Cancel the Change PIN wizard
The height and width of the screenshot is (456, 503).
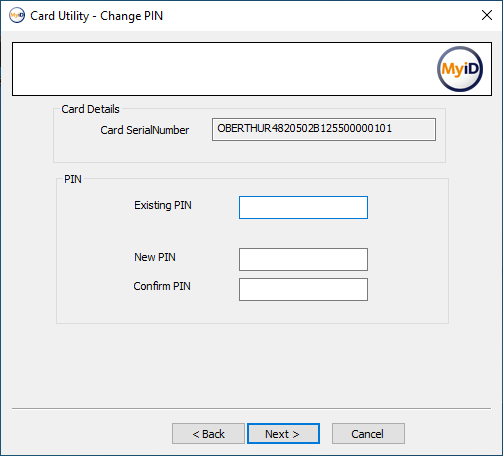pos(368,434)
